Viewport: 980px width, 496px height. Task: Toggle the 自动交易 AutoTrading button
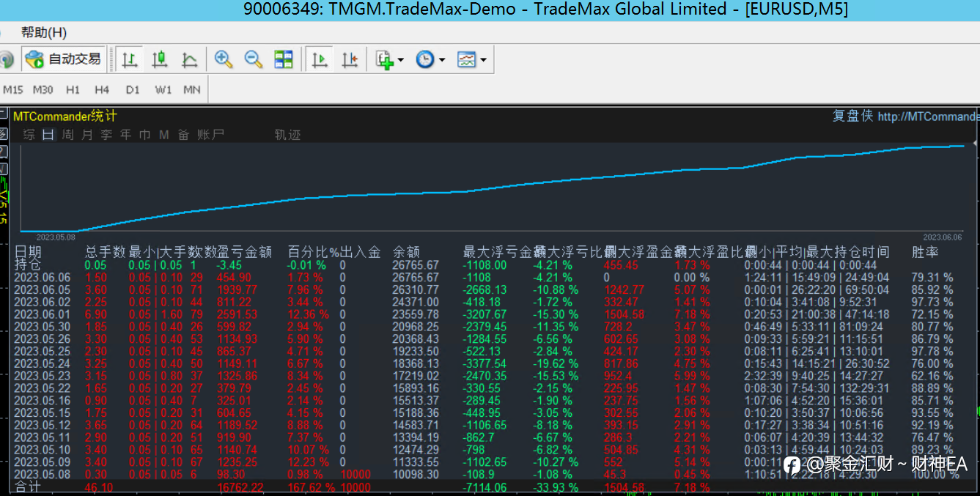63,59
